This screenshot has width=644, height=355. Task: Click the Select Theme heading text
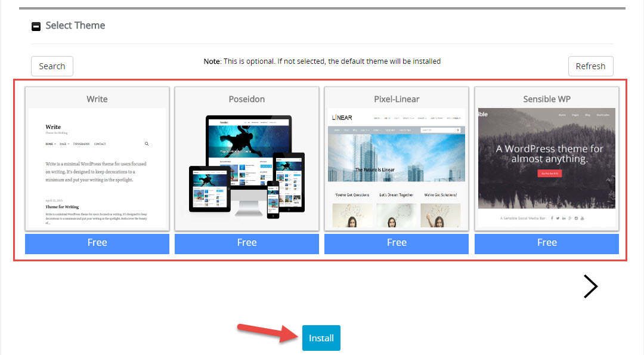pos(75,26)
